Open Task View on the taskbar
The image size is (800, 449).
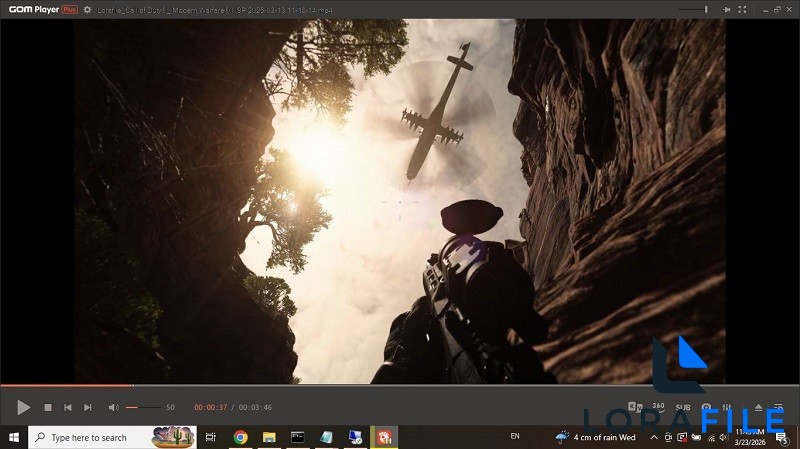(x=210, y=437)
